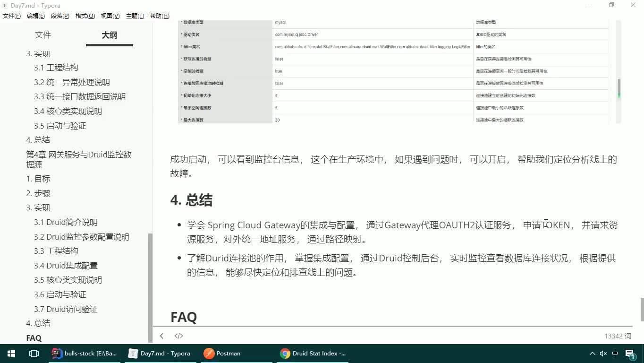Screen dimensions: 644x363
Task: Switch to Chrome Druid Stat Index window
Action: click(x=314, y=354)
